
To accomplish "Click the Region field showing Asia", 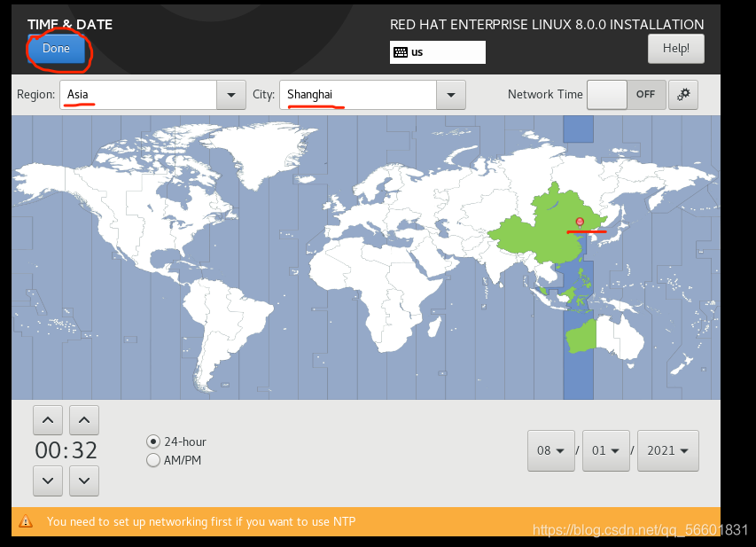I will pyautogui.click(x=138, y=95).
